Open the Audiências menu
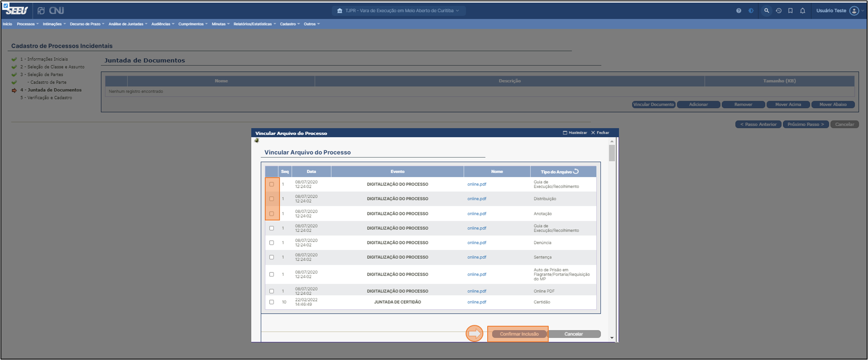This screenshot has height=360, width=868. [x=162, y=24]
